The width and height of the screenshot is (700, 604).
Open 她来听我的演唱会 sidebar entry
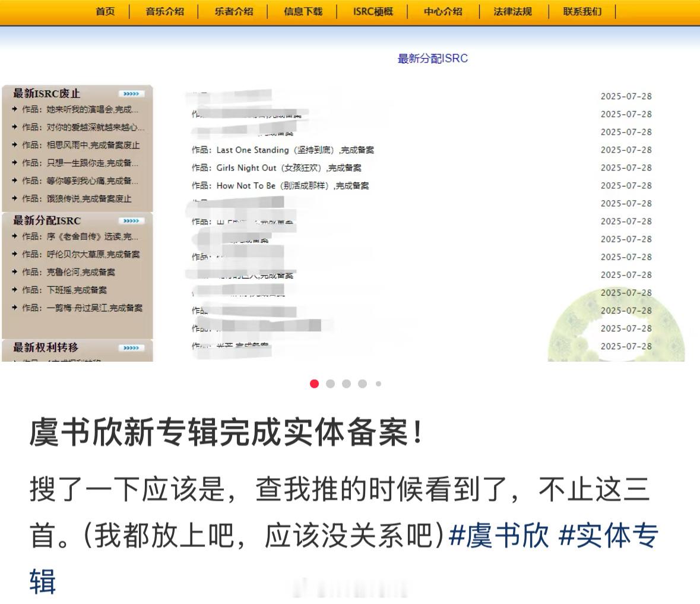coord(80,109)
